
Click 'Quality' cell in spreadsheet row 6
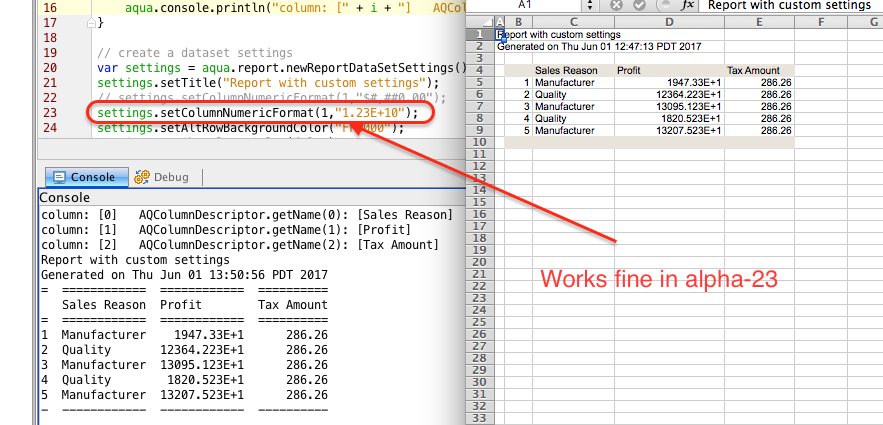[x=573, y=95]
